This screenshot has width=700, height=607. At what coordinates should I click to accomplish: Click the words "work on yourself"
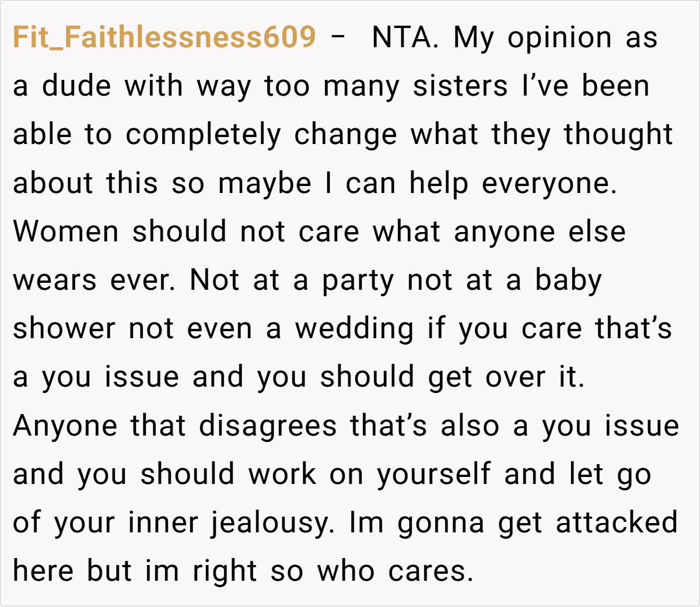pos(369,473)
